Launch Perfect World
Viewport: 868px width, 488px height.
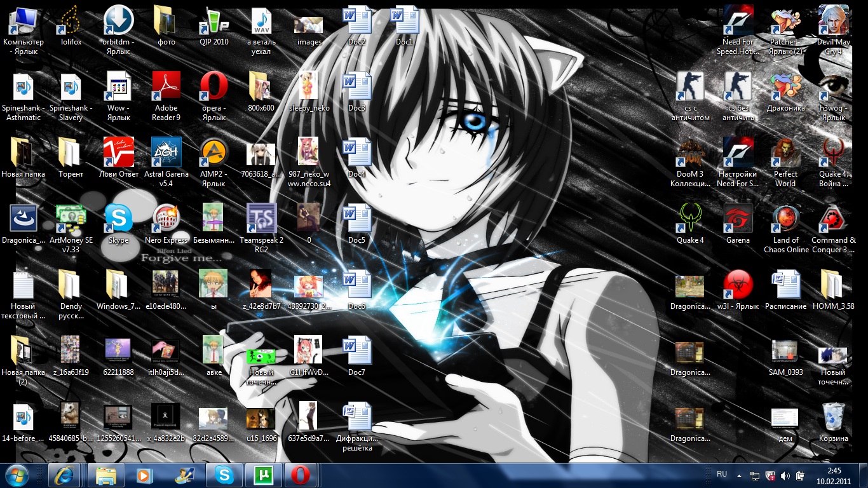785,152
